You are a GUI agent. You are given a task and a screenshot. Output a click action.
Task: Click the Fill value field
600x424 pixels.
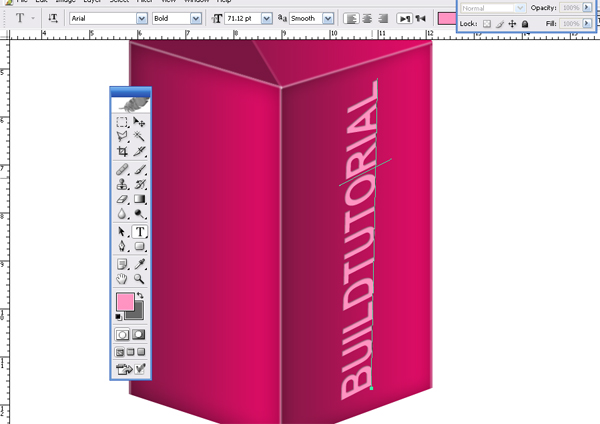point(571,24)
